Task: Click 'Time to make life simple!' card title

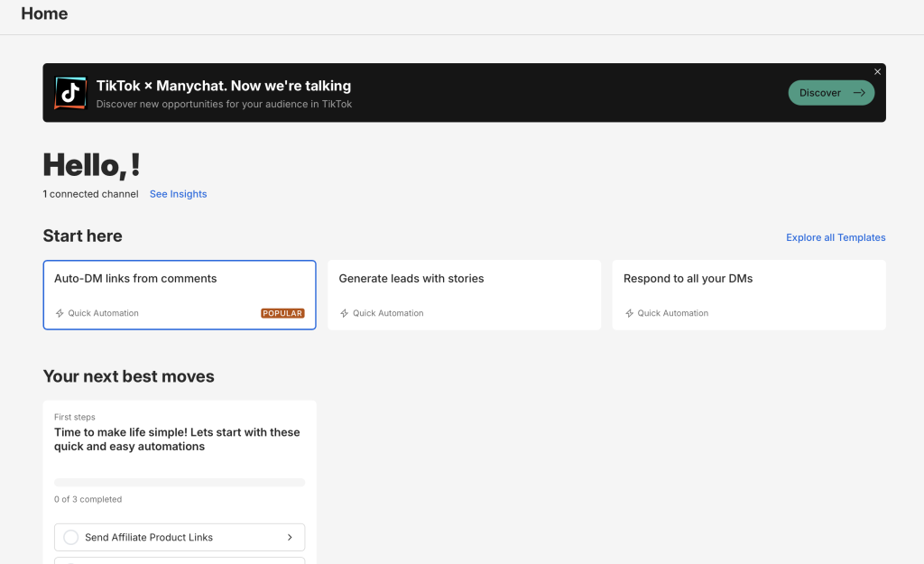Action: 177,439
